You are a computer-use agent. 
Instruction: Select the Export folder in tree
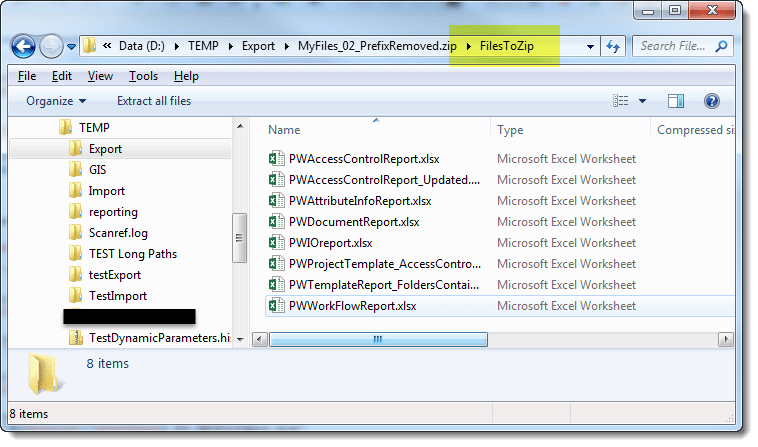click(x=105, y=149)
